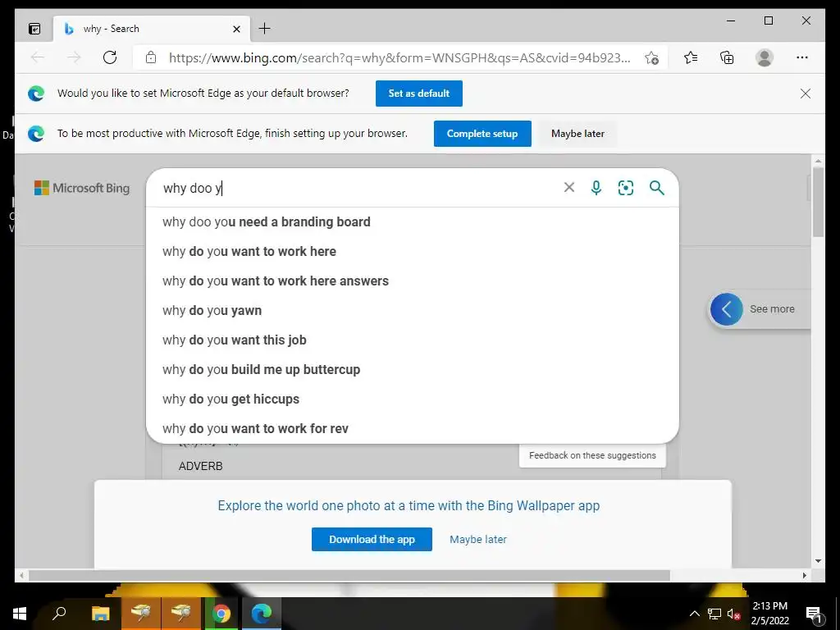Screen dimensions: 840x630
Task: Click Maybe later in wallpaper promo
Action: pos(478,540)
